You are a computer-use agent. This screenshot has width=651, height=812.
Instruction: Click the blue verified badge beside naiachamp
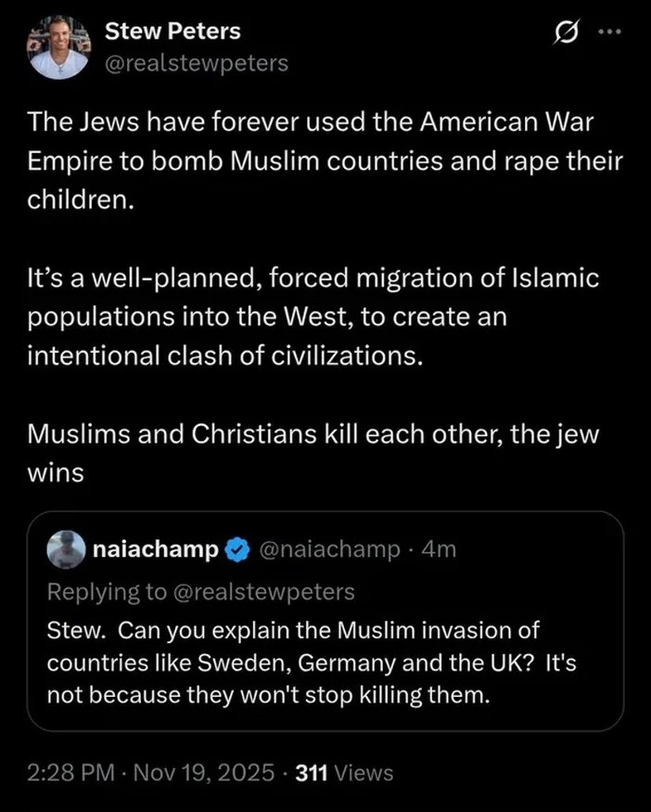[237, 550]
